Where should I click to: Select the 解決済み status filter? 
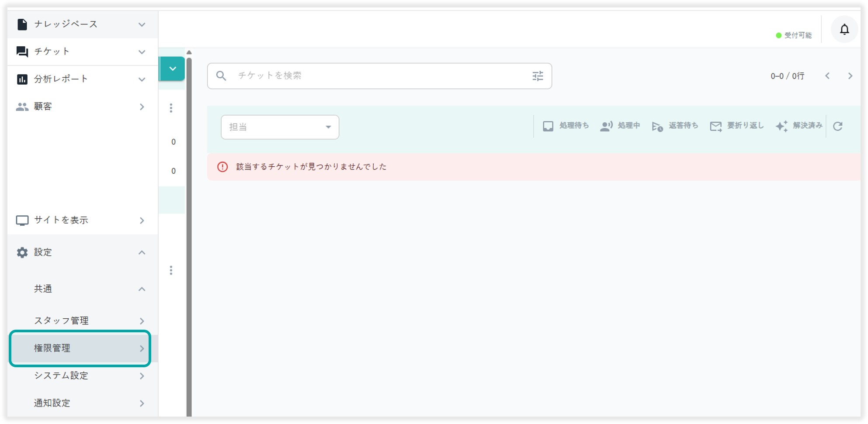click(x=799, y=126)
